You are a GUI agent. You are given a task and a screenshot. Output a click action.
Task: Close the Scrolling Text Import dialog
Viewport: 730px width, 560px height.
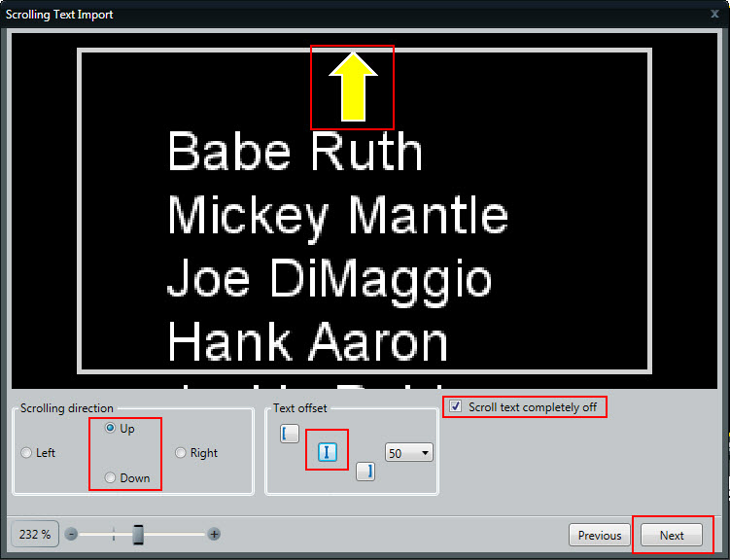[714, 14]
